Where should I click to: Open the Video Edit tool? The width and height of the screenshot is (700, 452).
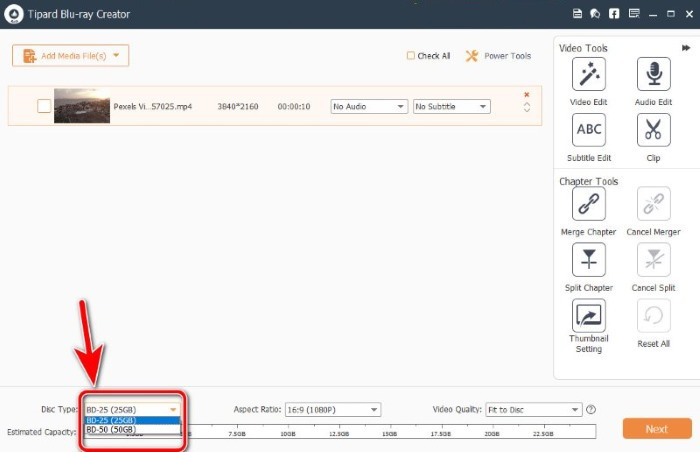click(x=588, y=74)
